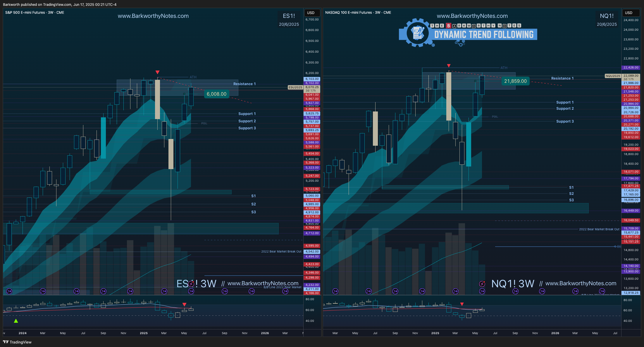Click the red triangle in the NASDAQ oscillator pane
This screenshot has height=347, width=644.
pyautogui.click(x=462, y=304)
